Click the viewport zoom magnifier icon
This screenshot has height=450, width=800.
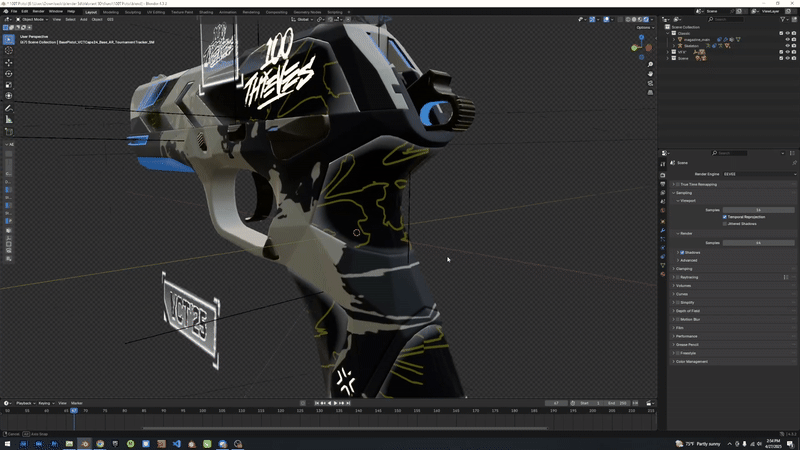click(x=650, y=65)
